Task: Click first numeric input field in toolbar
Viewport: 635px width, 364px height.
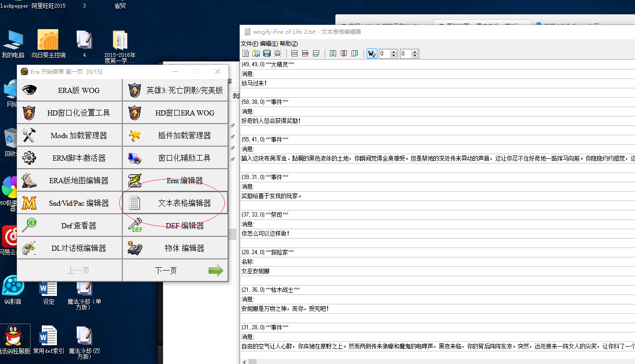Action: [x=385, y=54]
